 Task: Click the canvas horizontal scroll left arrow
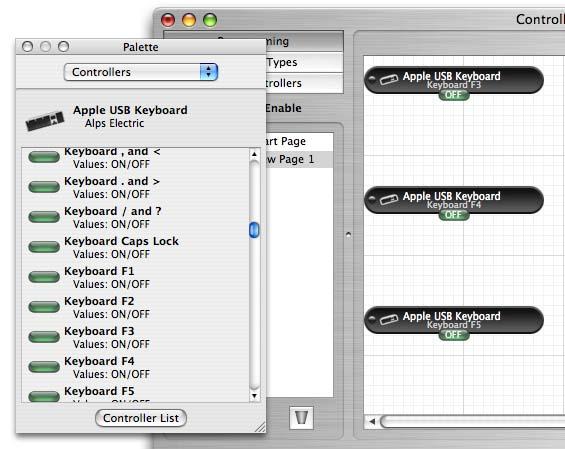click(372, 421)
